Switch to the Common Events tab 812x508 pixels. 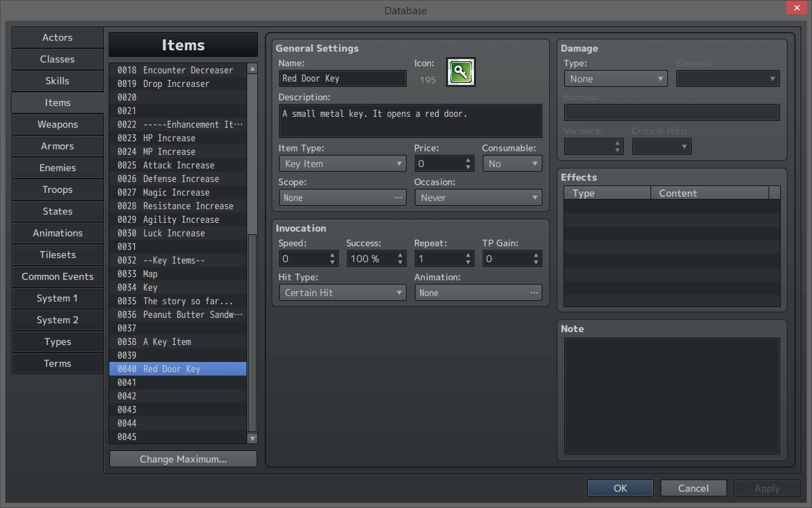click(x=58, y=276)
